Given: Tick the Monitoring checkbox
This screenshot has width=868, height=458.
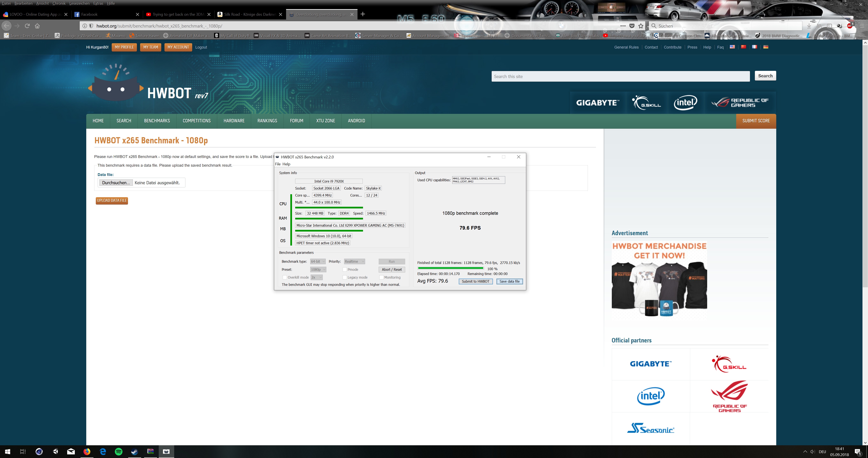Looking at the screenshot, I should 381,277.
